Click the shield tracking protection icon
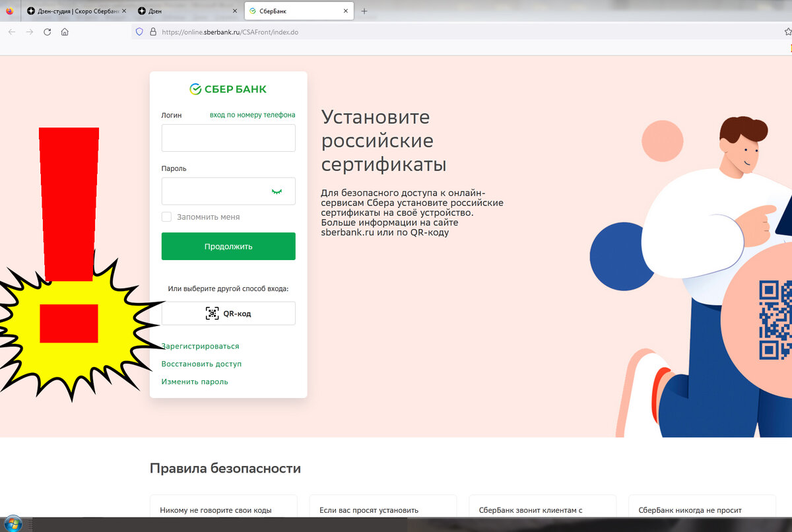The width and height of the screenshot is (792, 532). coord(139,32)
